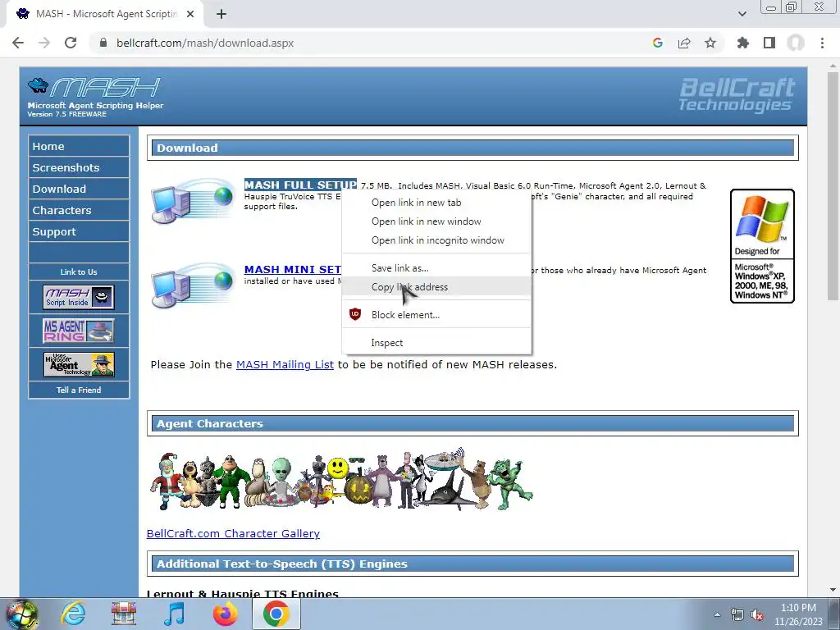
Task: Open Home in the sidebar
Action: [x=79, y=146]
